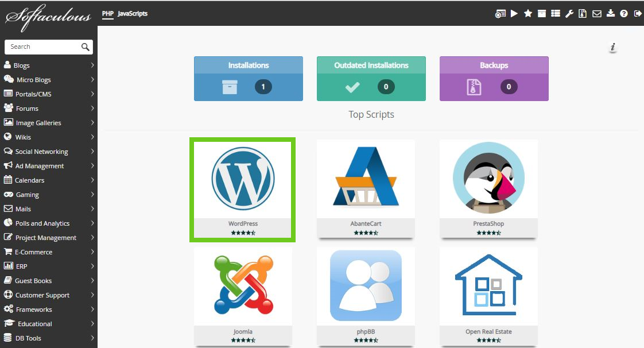The height and width of the screenshot is (348, 644).
Task: Click the wrench settings icon in top toolbar
Action: [569, 14]
